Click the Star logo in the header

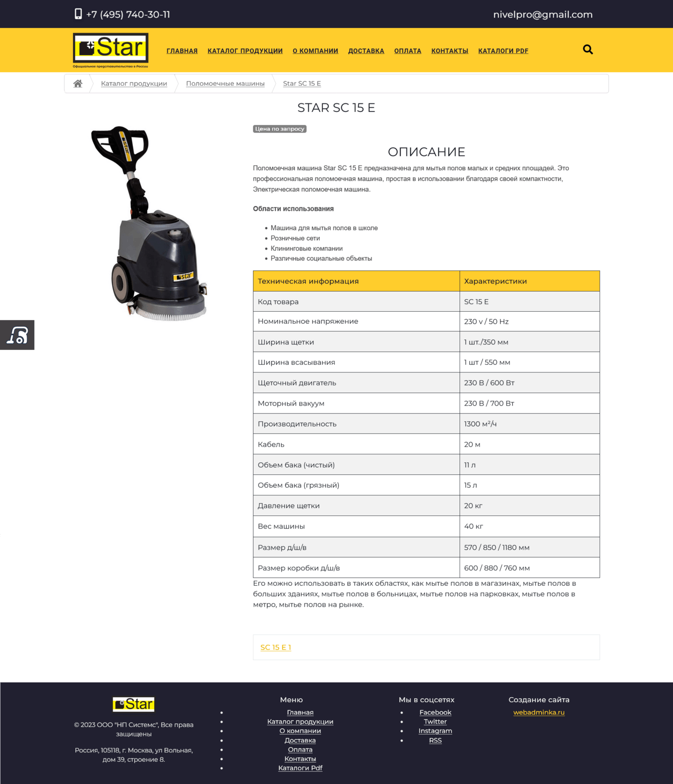tap(110, 50)
